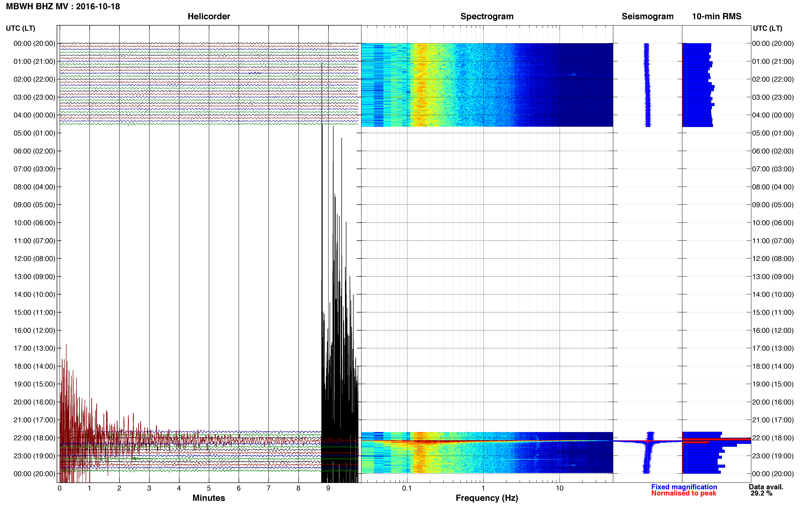The image size is (812, 508).
Task: Click the '10' frequency tick label
Action: tap(559, 488)
